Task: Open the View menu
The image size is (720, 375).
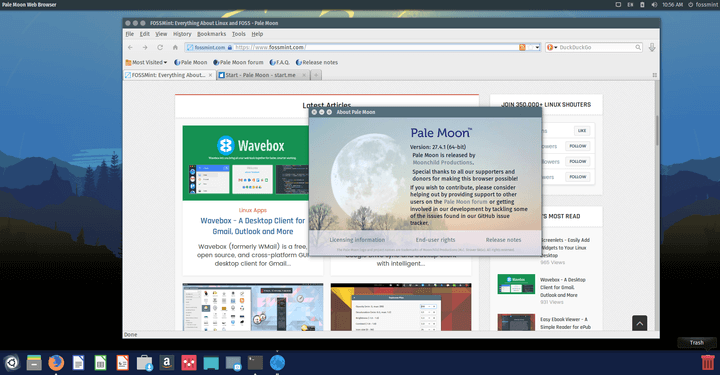Action: tap(161, 34)
